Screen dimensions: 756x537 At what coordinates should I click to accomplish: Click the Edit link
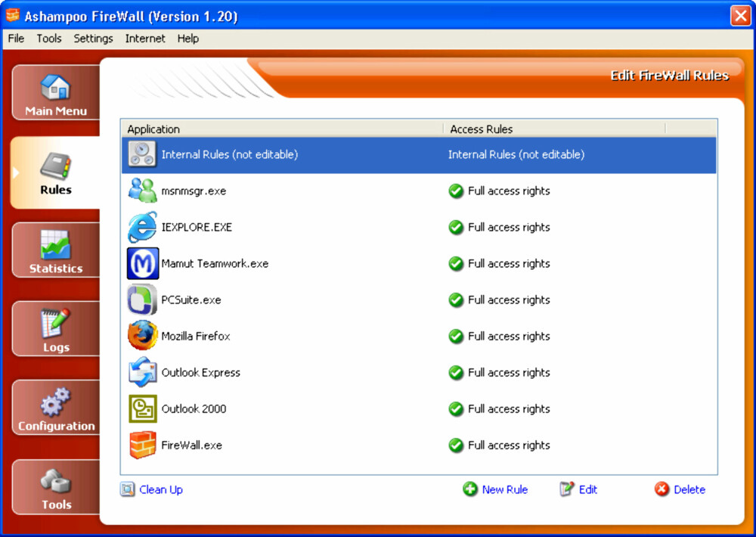coord(587,489)
